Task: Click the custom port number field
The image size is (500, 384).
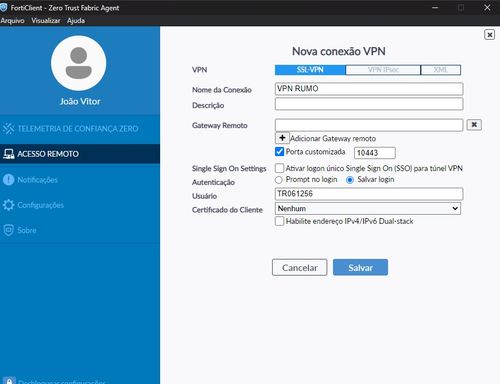Action: coord(375,153)
